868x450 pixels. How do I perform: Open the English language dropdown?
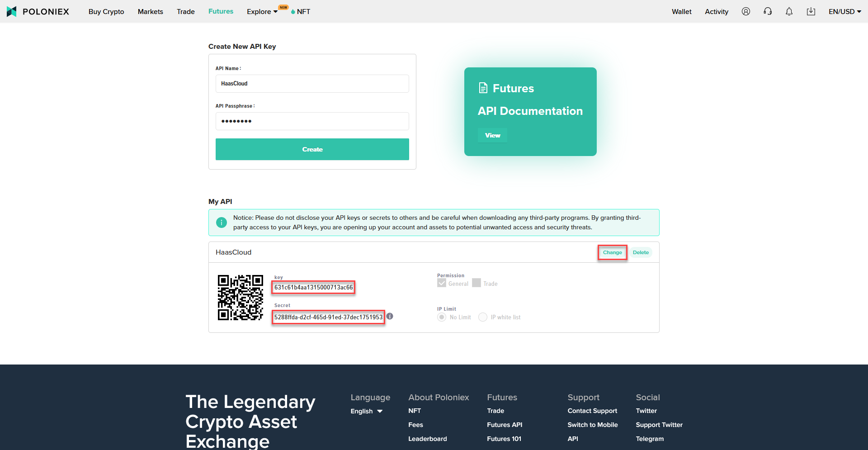pyautogui.click(x=366, y=411)
